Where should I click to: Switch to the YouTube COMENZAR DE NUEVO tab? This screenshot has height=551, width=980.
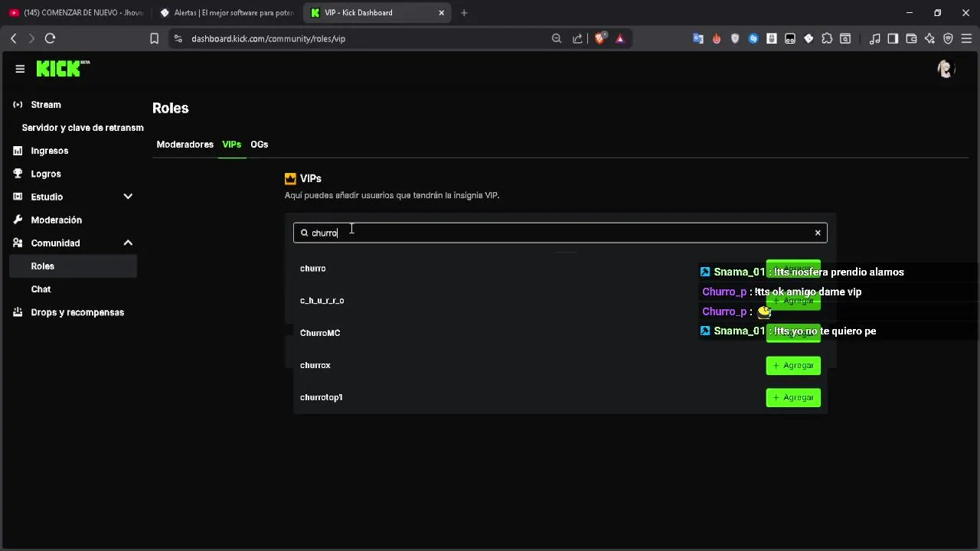pos(76,12)
